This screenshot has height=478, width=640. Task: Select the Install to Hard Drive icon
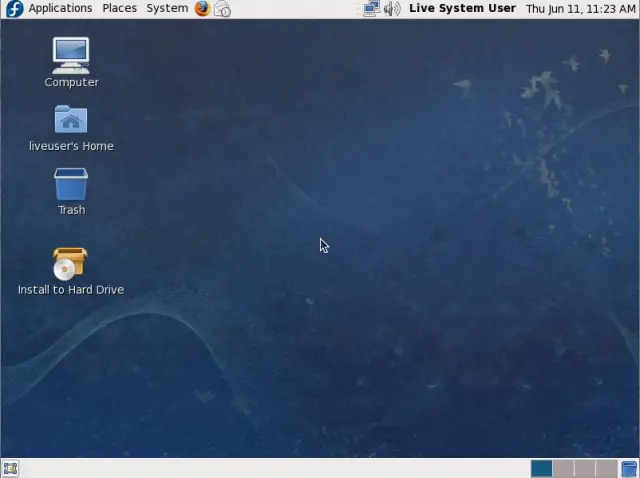pyautogui.click(x=70, y=264)
